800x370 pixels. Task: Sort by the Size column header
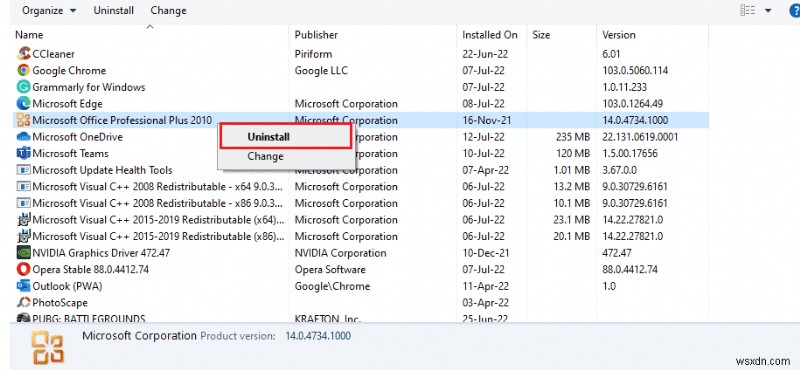(541, 35)
